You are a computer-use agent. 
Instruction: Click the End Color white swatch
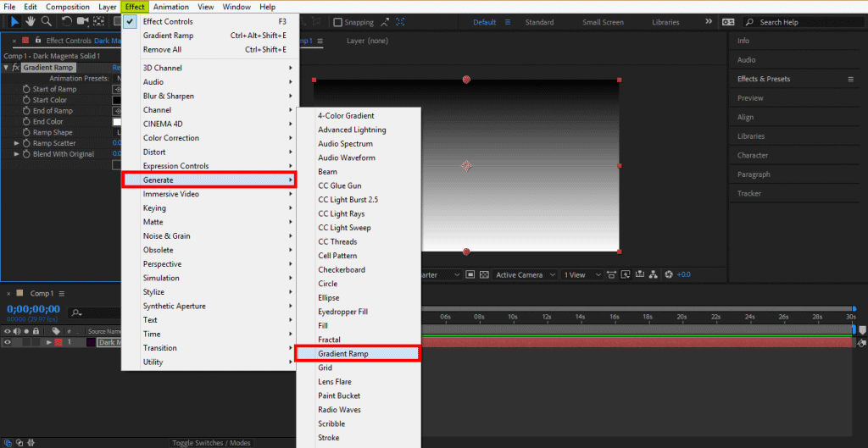point(117,122)
